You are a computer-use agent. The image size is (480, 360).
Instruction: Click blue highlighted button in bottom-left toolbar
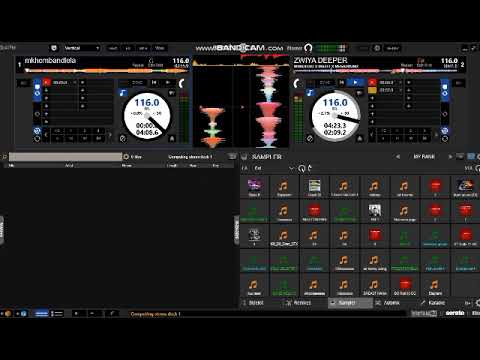(41, 313)
